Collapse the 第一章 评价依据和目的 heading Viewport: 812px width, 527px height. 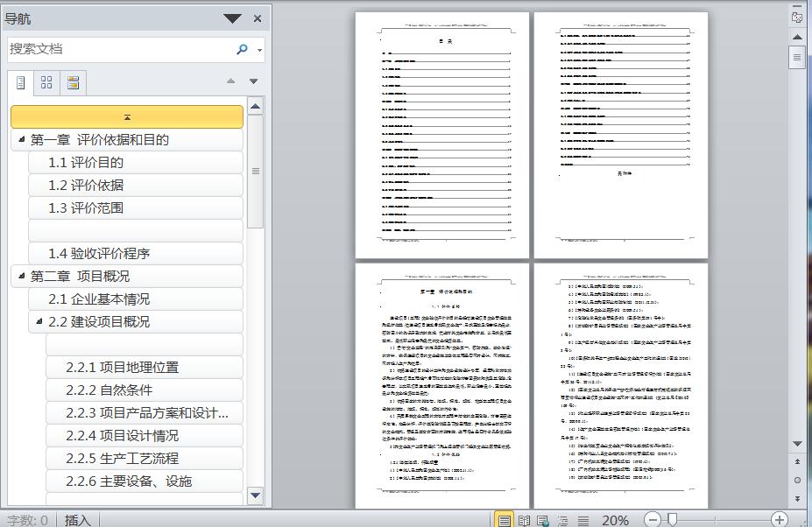point(21,140)
